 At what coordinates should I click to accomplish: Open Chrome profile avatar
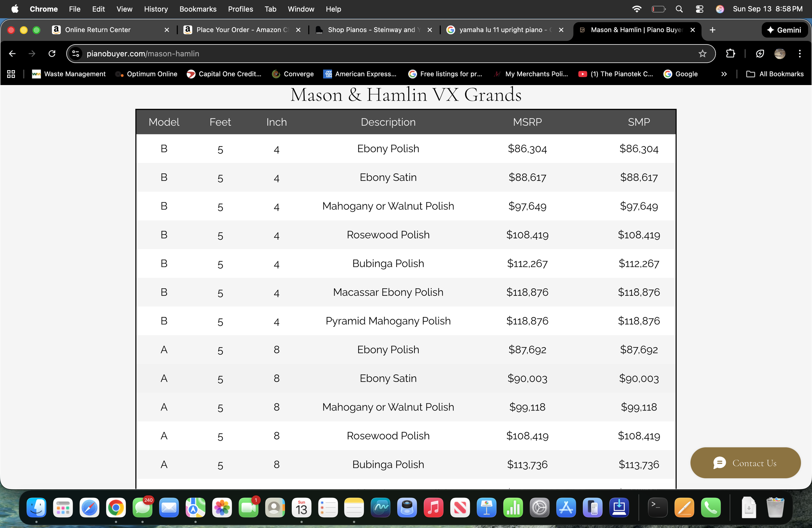click(780, 54)
